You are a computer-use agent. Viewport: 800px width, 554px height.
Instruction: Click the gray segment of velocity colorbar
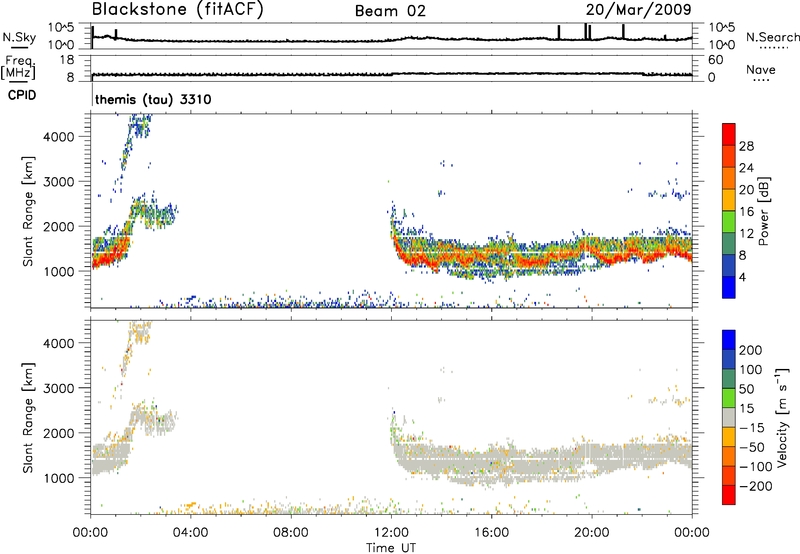pos(729,417)
